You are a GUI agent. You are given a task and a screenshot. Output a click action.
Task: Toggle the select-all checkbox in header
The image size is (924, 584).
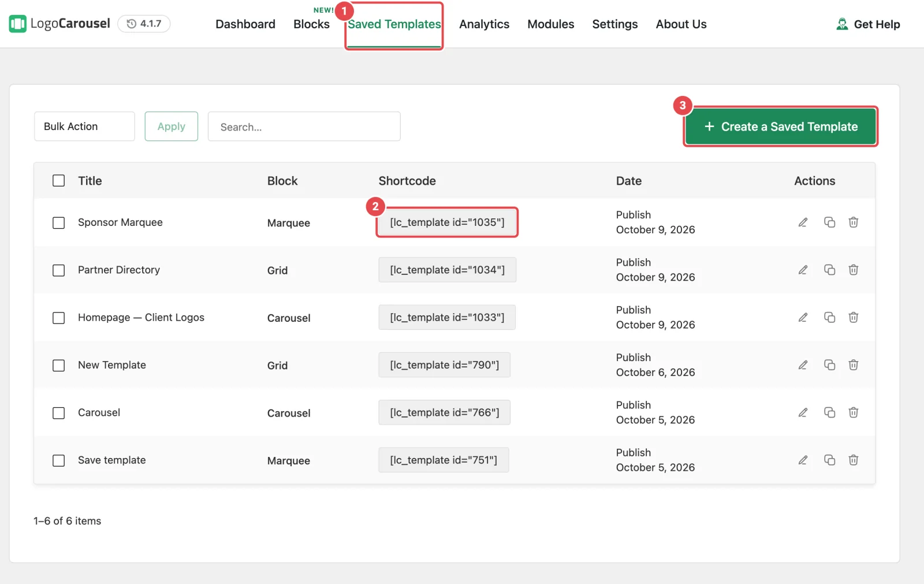(58, 181)
